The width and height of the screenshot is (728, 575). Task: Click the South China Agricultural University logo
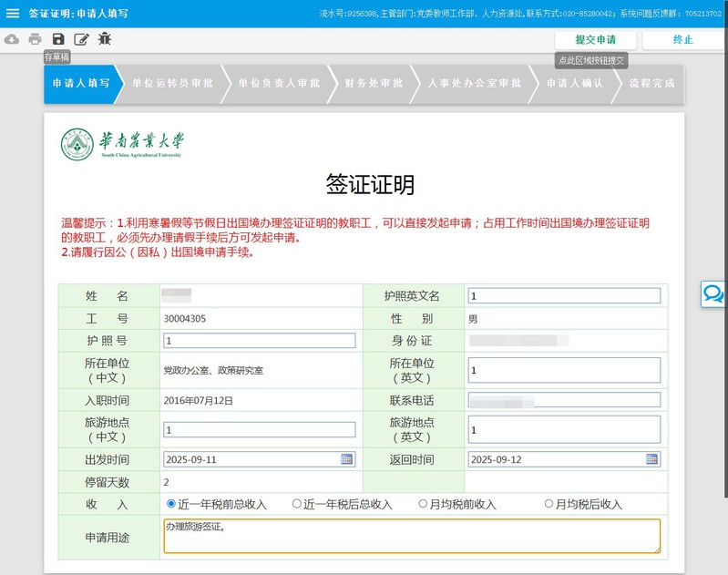click(122, 144)
